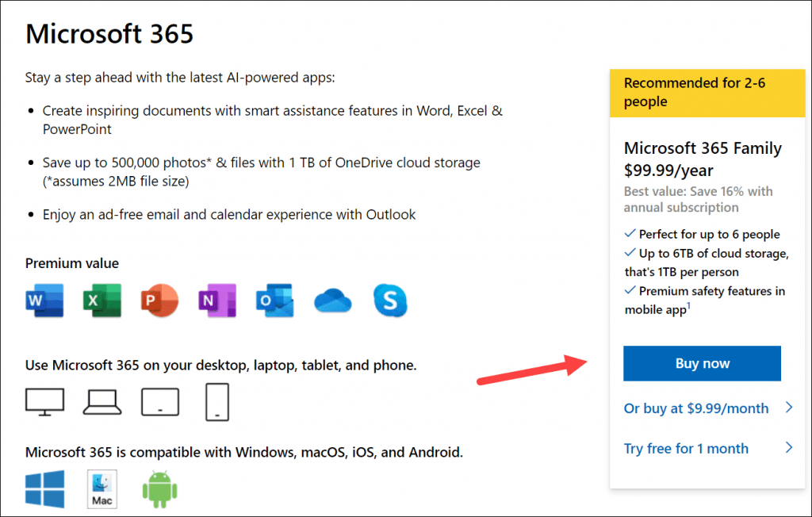Expand chevron next to $9.99/month option

(x=789, y=407)
